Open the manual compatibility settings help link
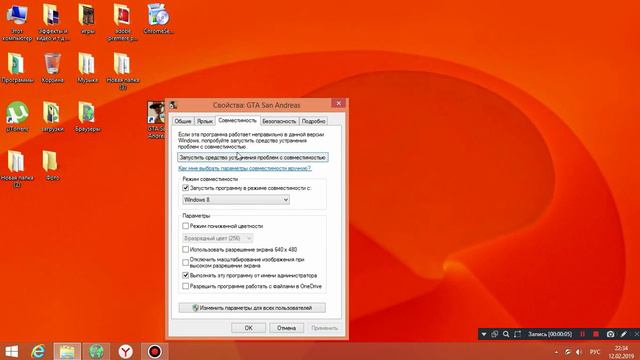Image resolution: width=640 pixels, height=360 pixels. [244, 168]
